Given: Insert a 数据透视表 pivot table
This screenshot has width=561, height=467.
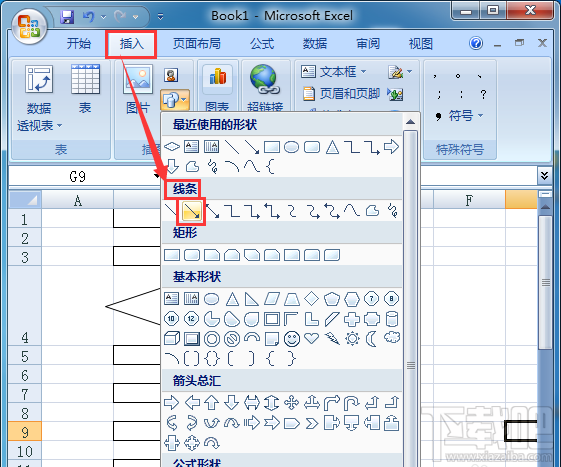Looking at the screenshot, I should [x=39, y=98].
